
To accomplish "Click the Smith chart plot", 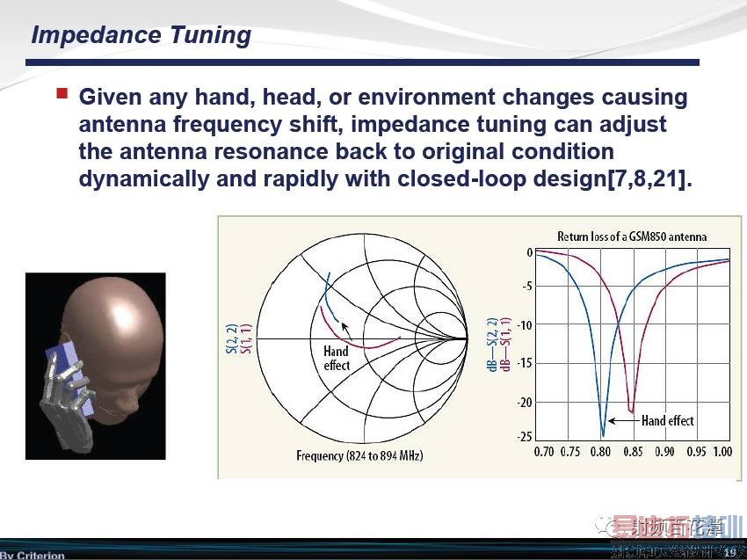I will (x=362, y=338).
